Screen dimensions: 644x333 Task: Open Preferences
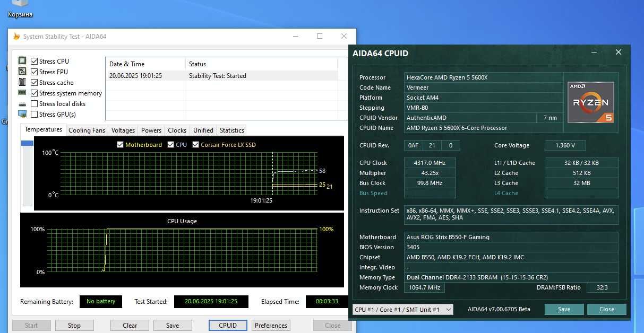point(271,326)
